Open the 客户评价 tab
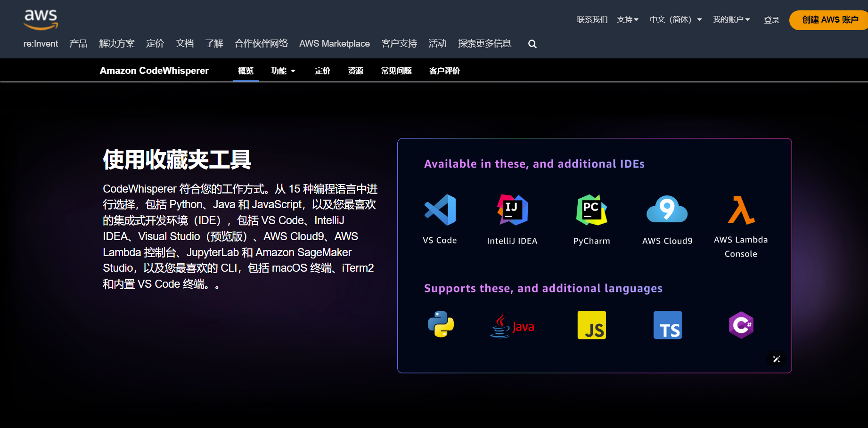The width and height of the screenshot is (868, 428). click(x=444, y=71)
